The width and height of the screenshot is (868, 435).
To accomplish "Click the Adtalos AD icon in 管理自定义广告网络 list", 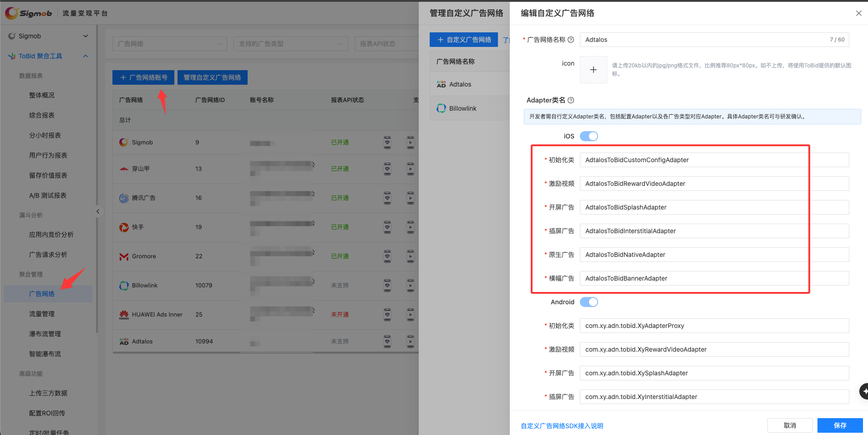I will [441, 84].
